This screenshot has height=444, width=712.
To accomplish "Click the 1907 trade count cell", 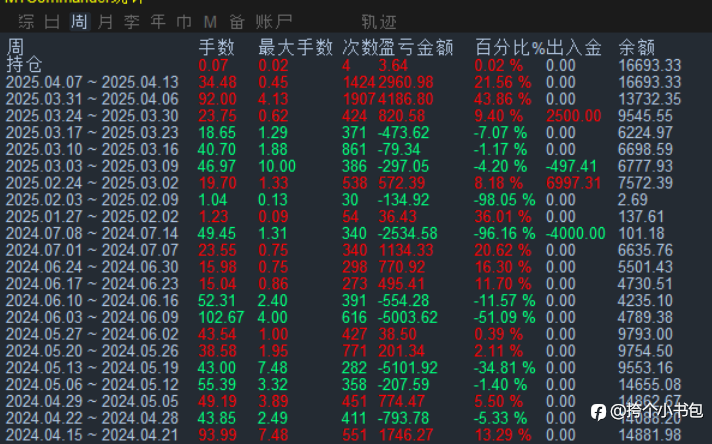I will [x=359, y=99].
